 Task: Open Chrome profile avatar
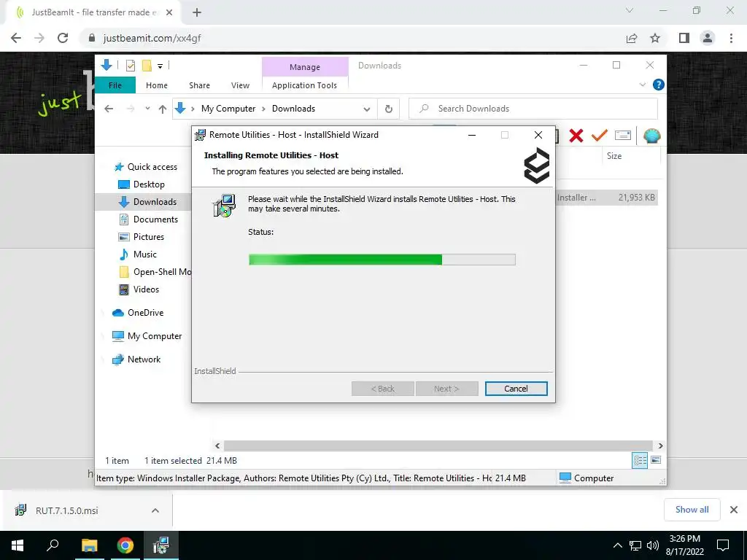coord(708,38)
